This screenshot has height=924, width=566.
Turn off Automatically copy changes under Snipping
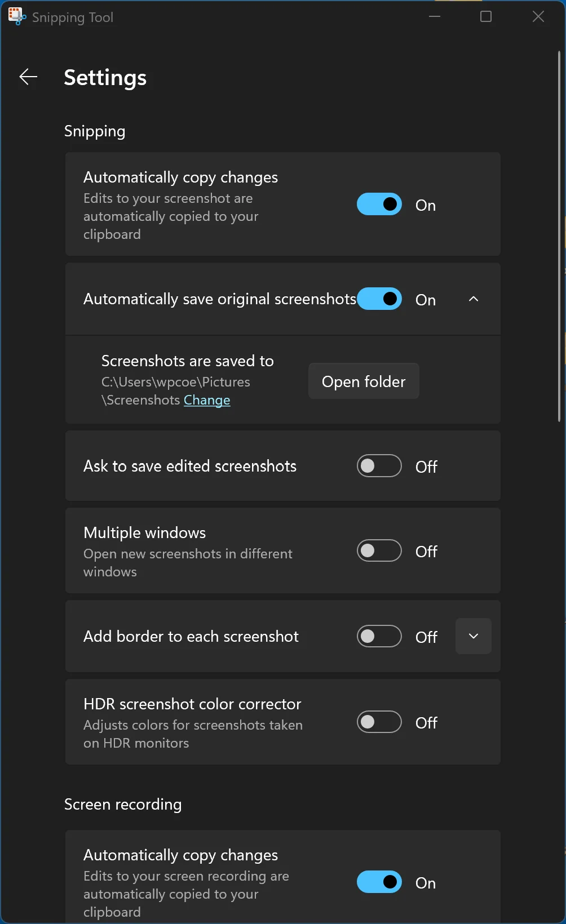click(x=379, y=205)
